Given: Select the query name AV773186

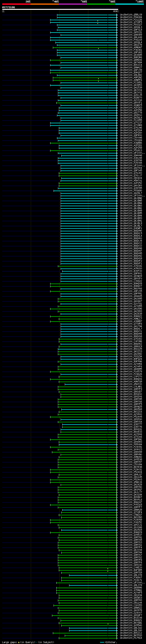Looking at the screenshot, I should pyautogui.click(x=8, y=7).
